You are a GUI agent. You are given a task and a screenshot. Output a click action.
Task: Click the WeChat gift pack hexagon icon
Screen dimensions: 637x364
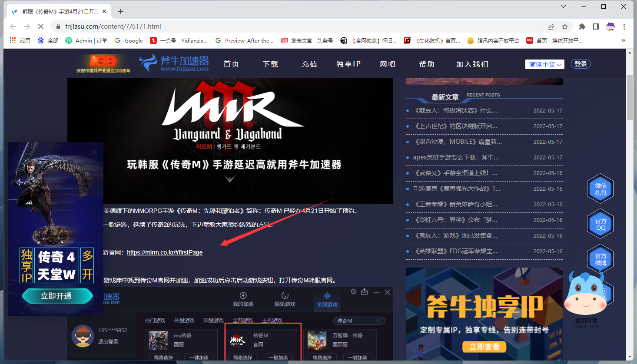point(600,189)
